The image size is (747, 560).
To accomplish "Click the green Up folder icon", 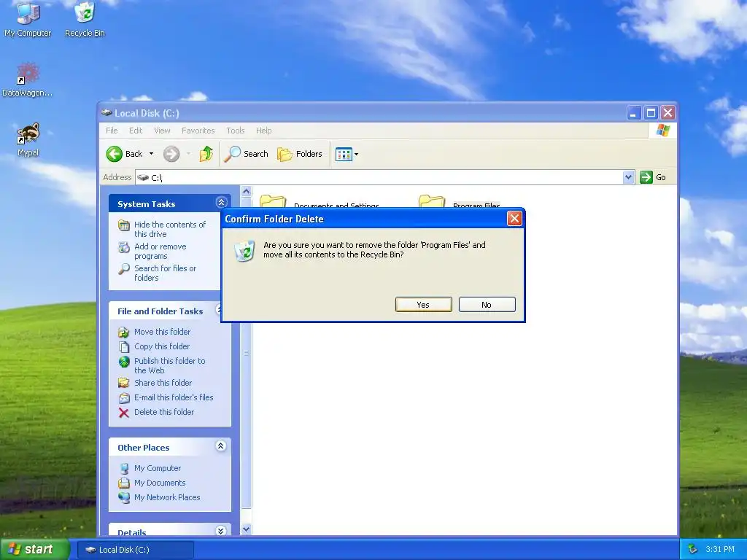I will [206, 154].
